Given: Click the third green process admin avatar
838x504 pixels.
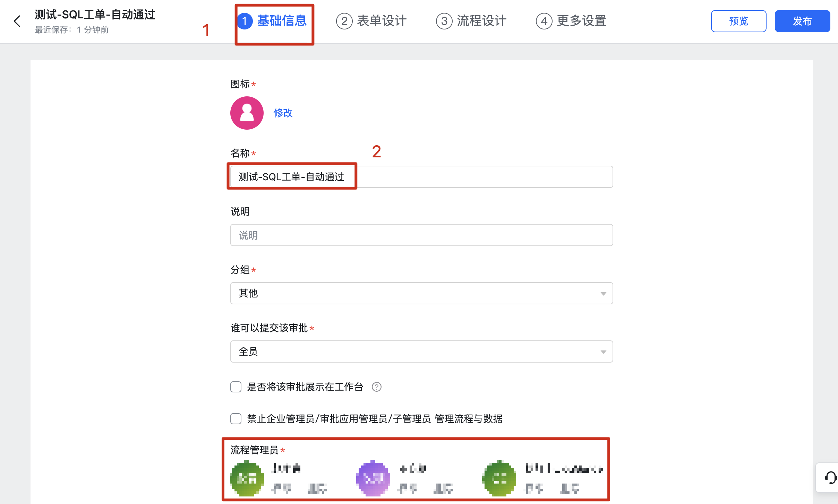Looking at the screenshot, I should [499, 478].
